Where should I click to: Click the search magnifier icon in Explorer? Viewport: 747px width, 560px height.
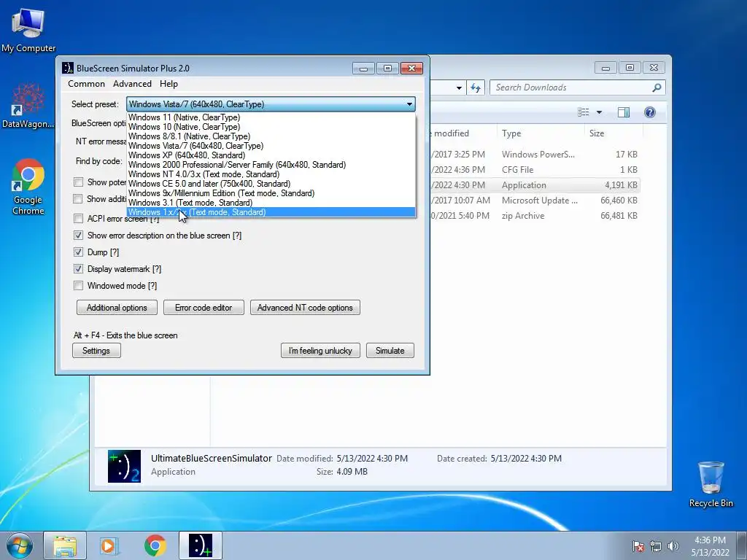[x=657, y=87]
